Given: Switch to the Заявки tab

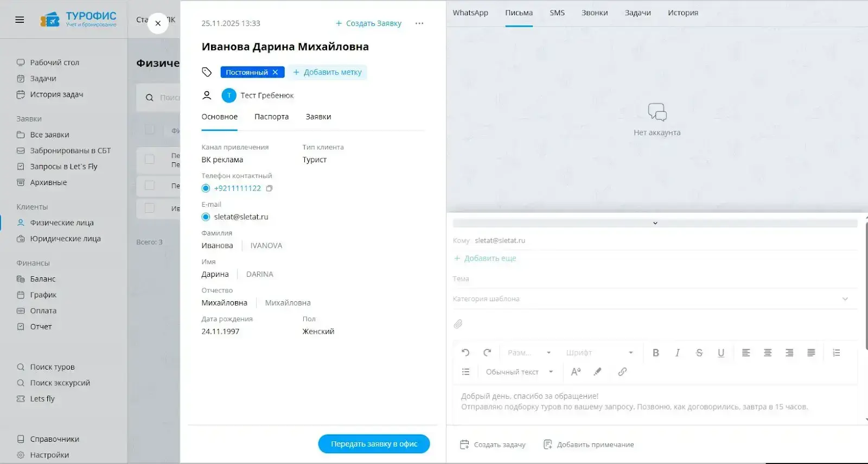Looking at the screenshot, I should [x=318, y=117].
